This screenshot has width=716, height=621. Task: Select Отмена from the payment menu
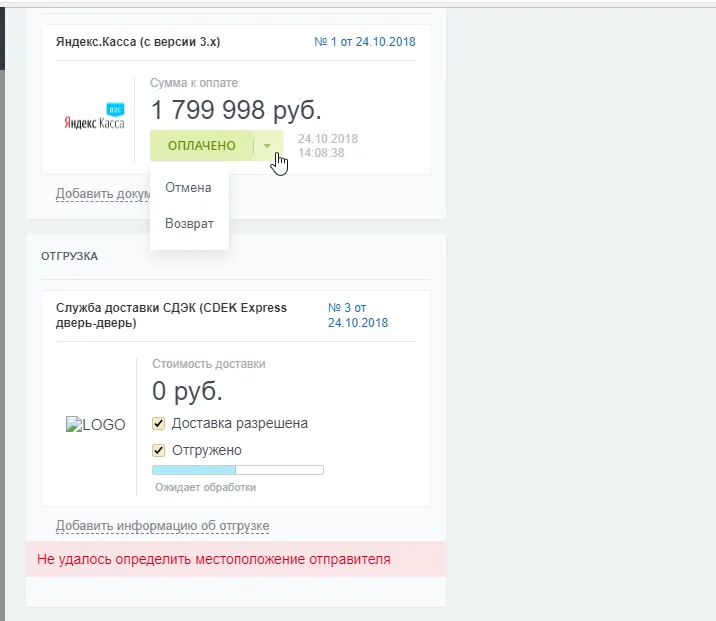(x=188, y=188)
